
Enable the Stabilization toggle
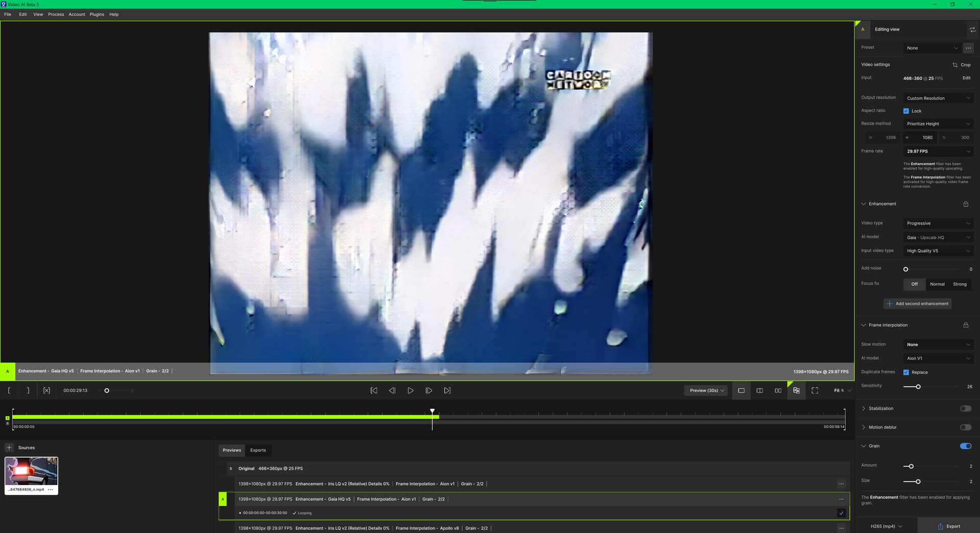(965, 409)
